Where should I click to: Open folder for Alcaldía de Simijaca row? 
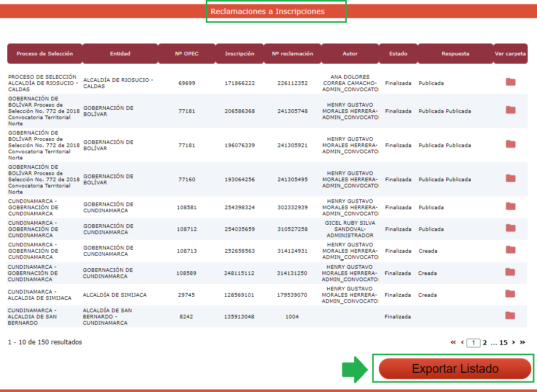[x=510, y=294]
